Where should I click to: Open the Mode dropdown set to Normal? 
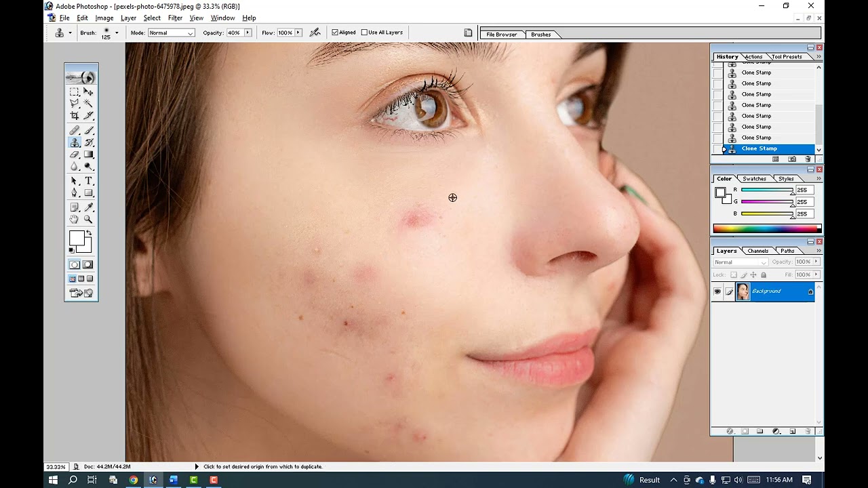click(x=172, y=33)
